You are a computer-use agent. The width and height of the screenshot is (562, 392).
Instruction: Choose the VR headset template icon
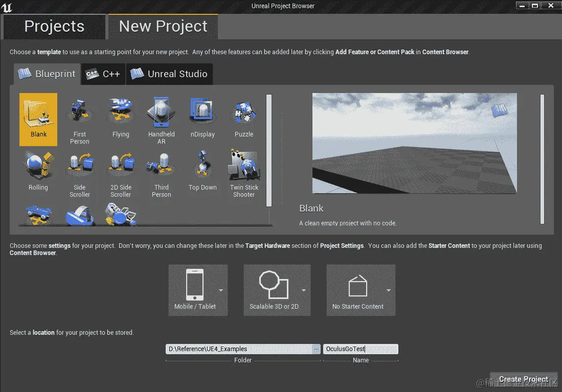point(80,214)
